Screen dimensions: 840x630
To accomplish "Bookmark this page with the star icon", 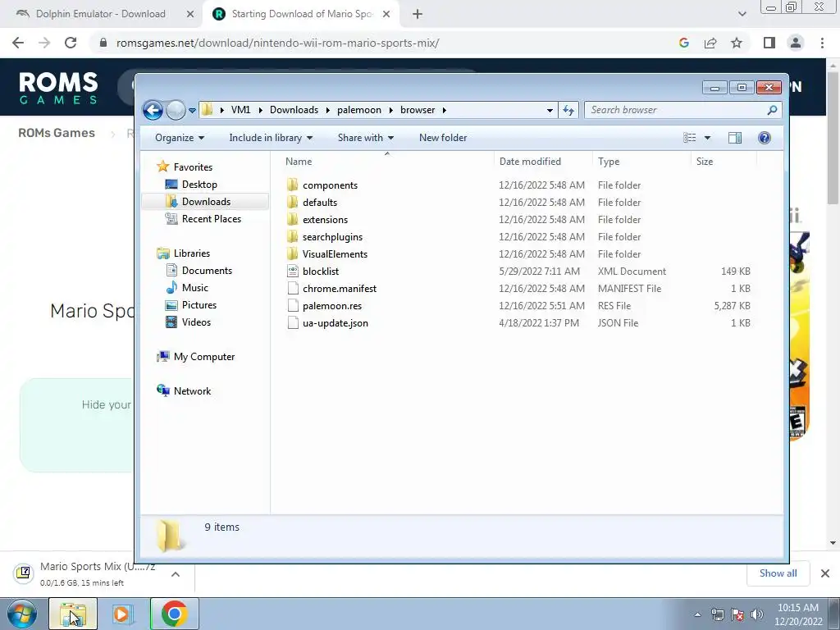I will (737, 43).
